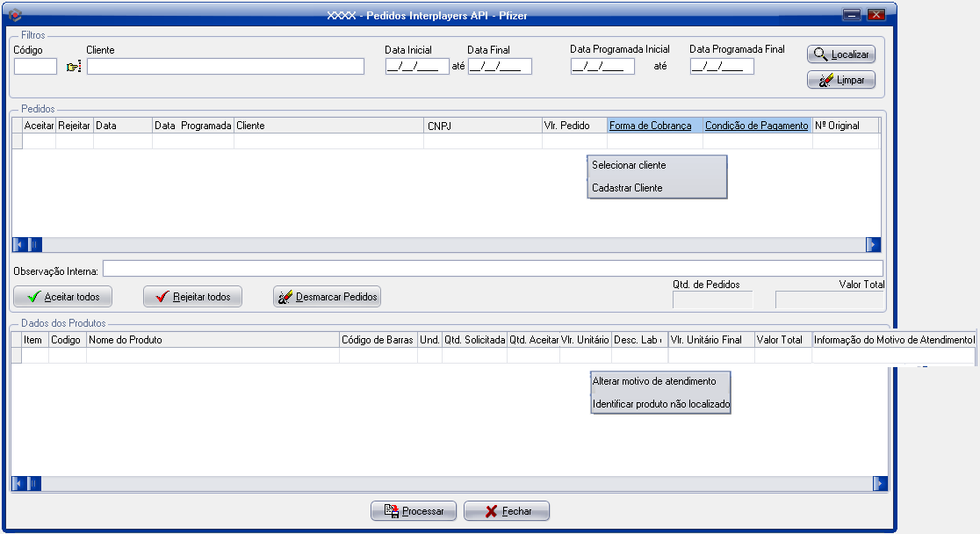
Task: Click the red X Fechar button
Action: 507,511
